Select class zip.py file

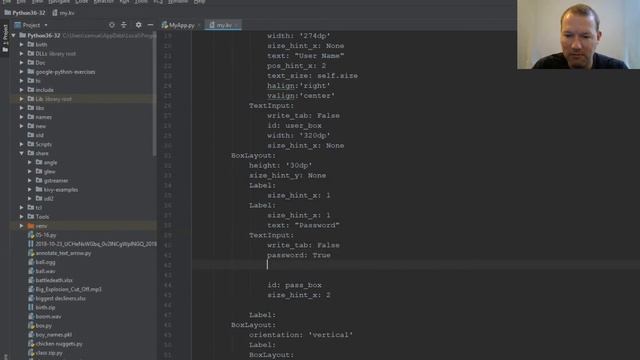45,353
